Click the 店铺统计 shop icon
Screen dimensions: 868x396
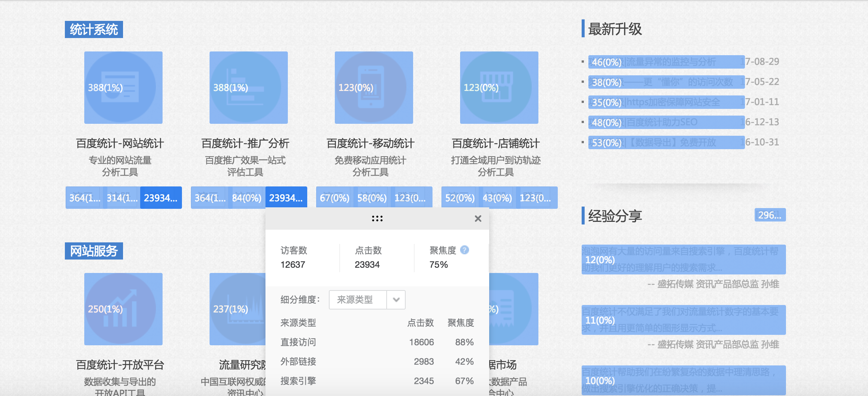(499, 88)
